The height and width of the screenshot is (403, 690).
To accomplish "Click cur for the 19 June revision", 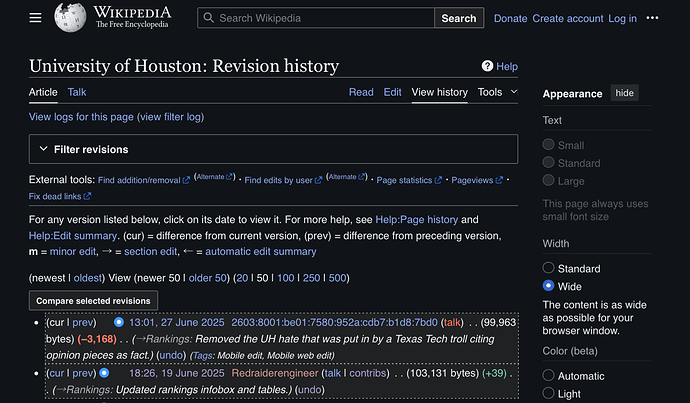I will (x=56, y=373).
